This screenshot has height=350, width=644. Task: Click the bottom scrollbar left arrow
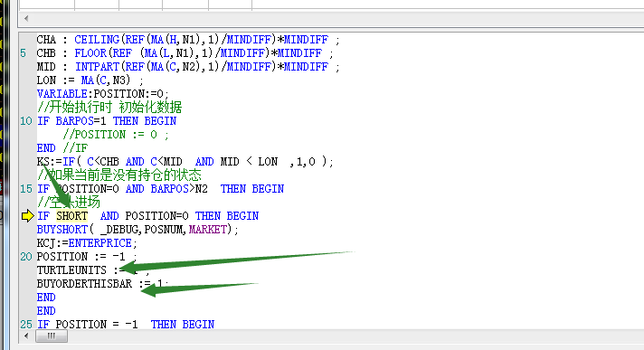26,336
